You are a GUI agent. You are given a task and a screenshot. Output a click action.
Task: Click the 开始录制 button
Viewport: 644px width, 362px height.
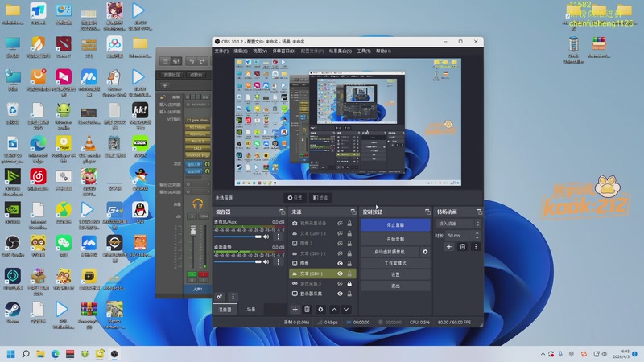coord(395,239)
